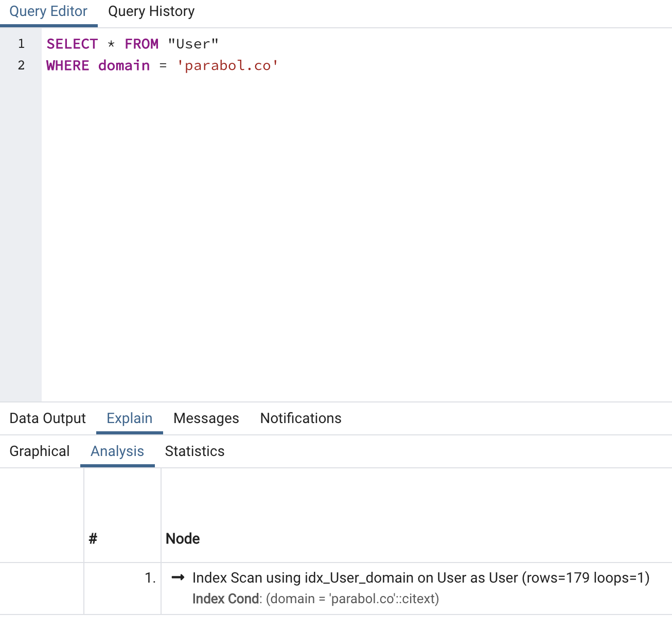
Task: Open the Notifications tab
Action: pos(300,418)
